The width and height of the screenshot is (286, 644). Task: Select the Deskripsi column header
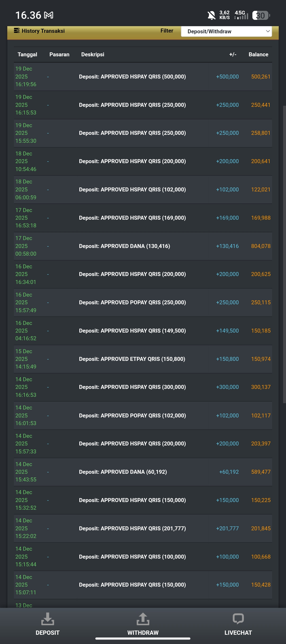(93, 54)
